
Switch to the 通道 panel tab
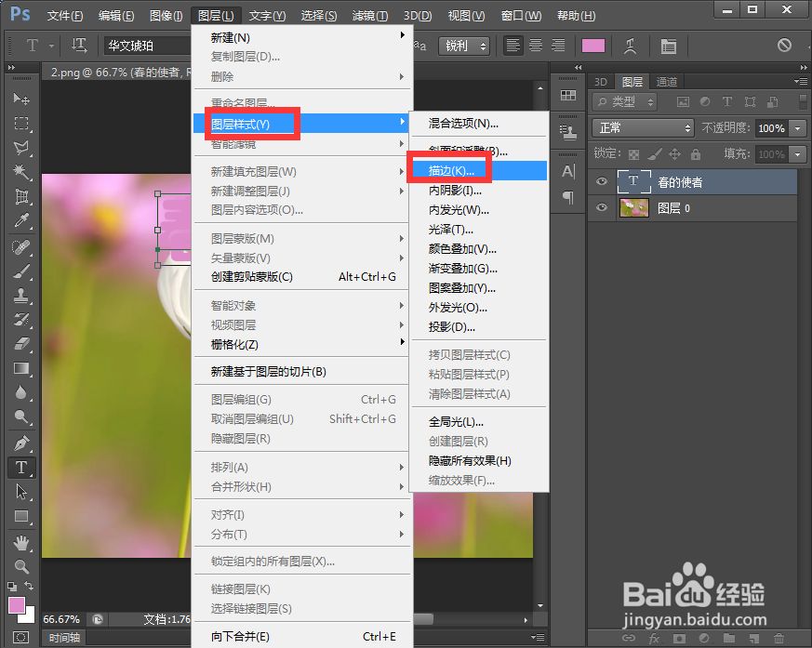click(x=667, y=81)
